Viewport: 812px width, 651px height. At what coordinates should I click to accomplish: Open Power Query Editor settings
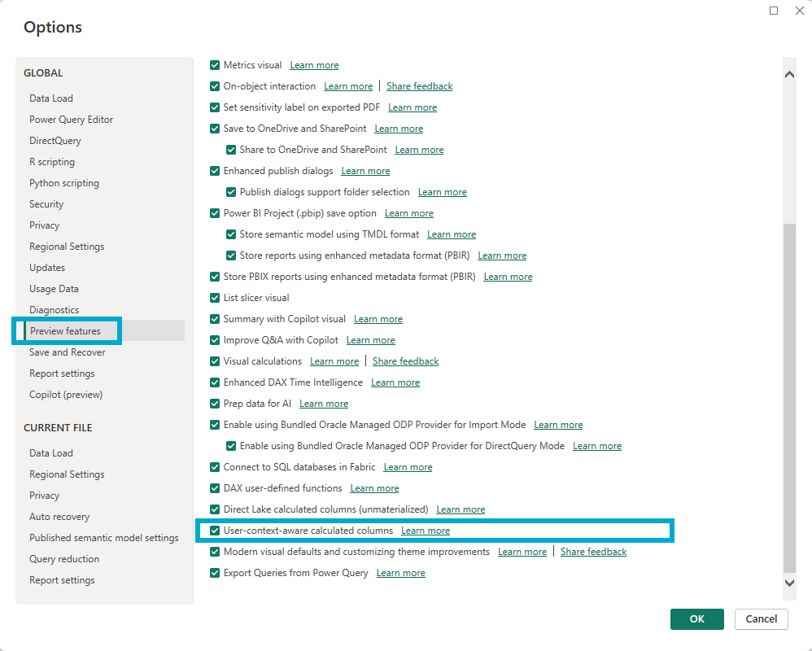pos(71,120)
